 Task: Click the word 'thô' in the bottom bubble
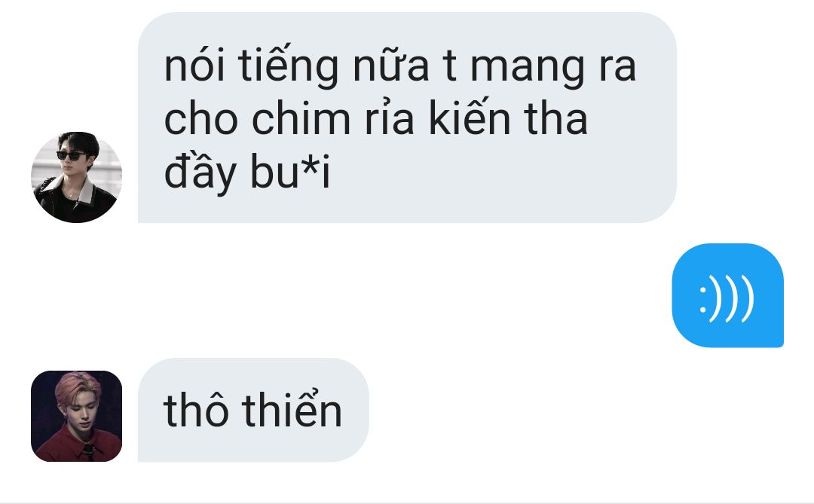(x=196, y=409)
